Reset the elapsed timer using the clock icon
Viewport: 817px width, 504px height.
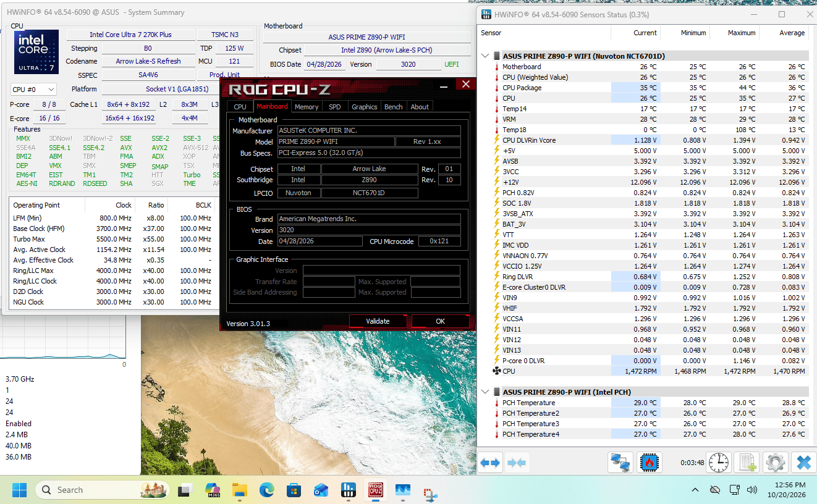[718, 462]
